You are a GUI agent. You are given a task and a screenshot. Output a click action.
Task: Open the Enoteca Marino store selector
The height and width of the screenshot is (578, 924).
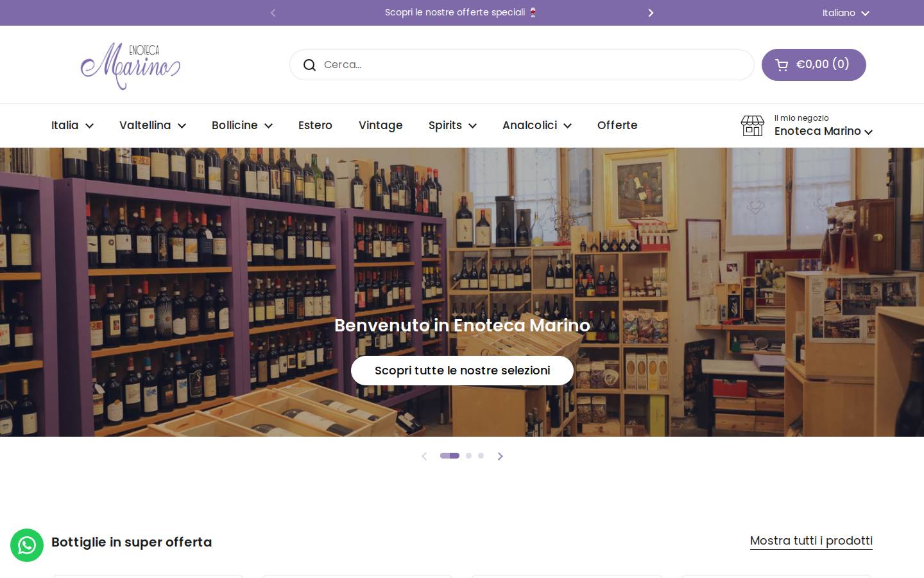coord(823,131)
